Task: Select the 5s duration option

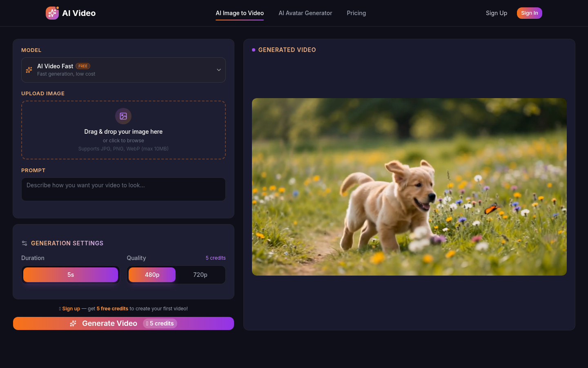Action: [71, 275]
